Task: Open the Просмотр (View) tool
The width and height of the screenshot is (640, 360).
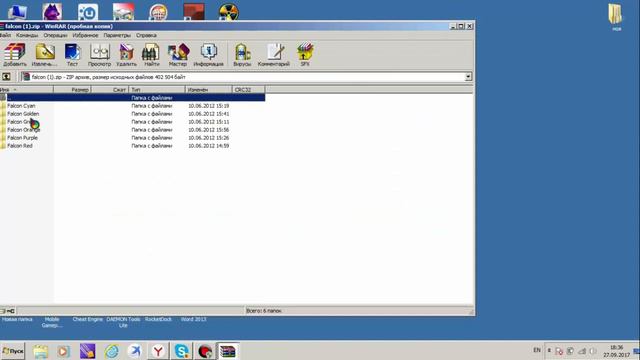Action: click(x=99, y=55)
